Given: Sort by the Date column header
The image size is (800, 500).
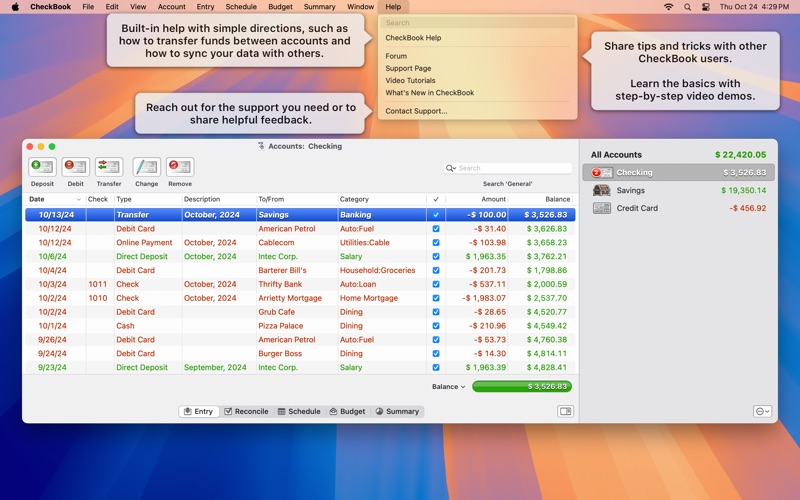Looking at the screenshot, I should 55,199.
